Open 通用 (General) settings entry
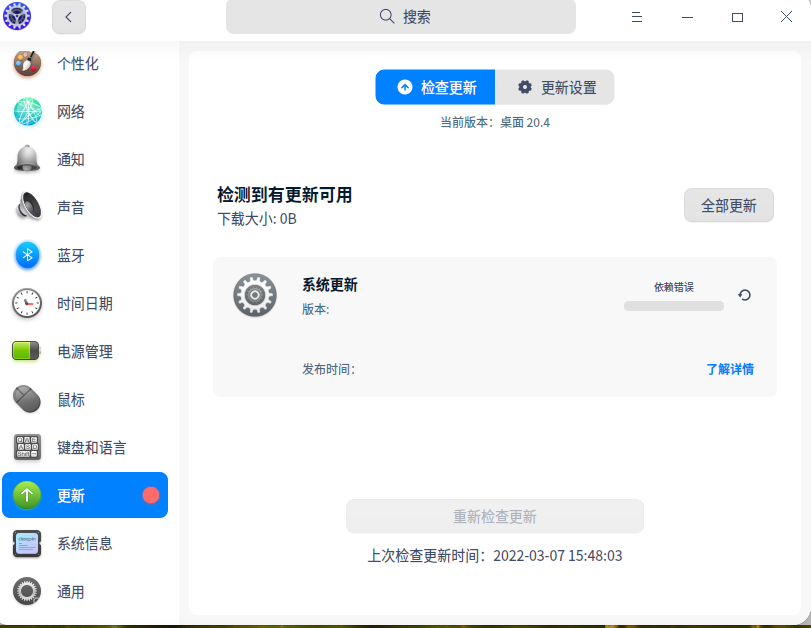 point(27,591)
